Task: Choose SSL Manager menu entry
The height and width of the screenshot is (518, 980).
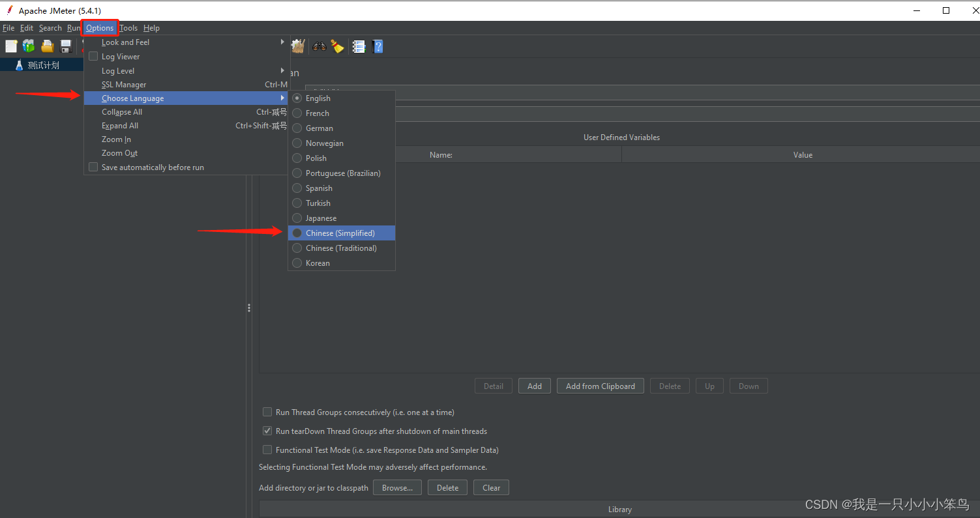Action: click(186, 85)
